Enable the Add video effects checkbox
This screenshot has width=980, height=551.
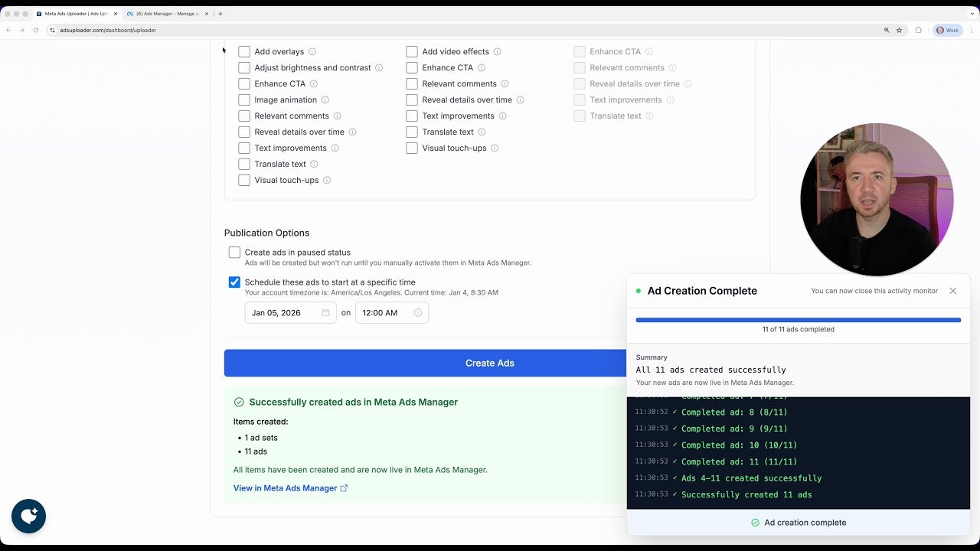point(412,52)
